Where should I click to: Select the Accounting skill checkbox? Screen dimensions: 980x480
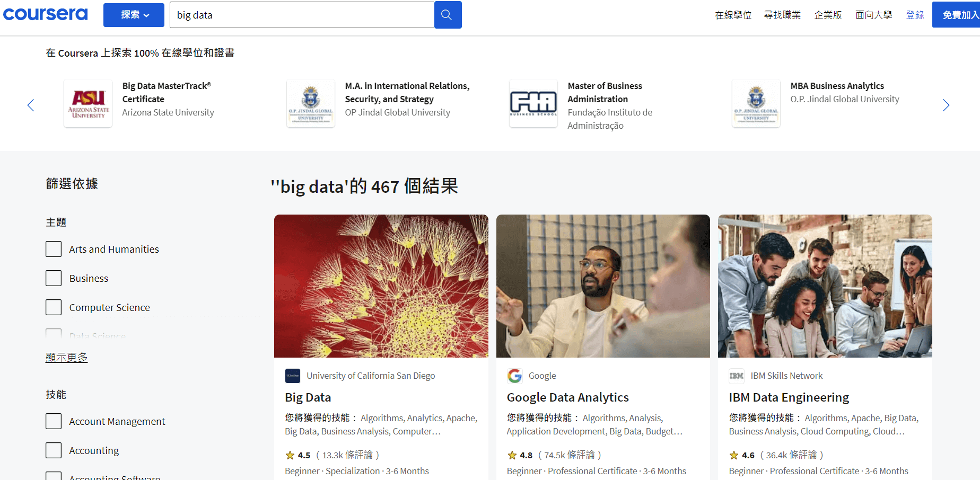(x=54, y=450)
